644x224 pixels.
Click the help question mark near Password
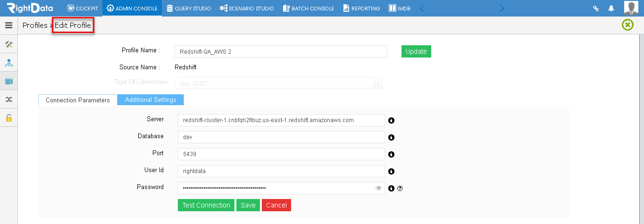pos(400,189)
